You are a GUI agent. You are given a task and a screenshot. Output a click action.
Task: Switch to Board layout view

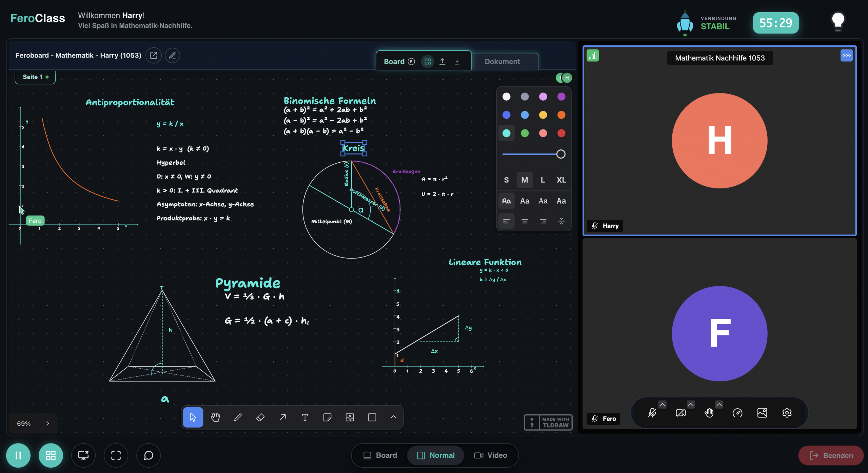click(380, 455)
